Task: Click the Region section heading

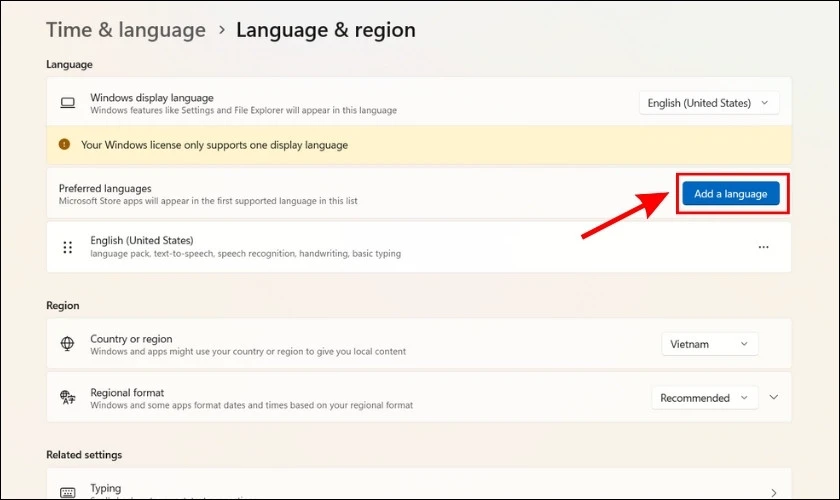Action: 63,305
